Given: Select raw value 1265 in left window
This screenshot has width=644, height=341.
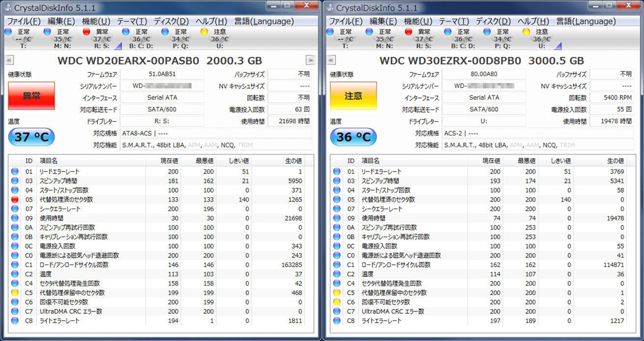Looking at the screenshot, I should coord(295,200).
